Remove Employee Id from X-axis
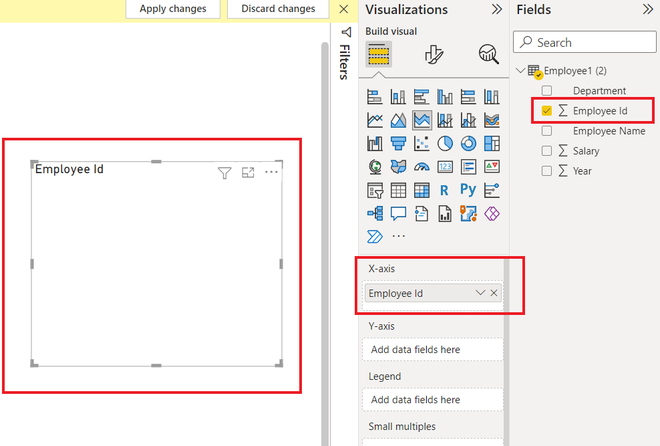 pos(494,293)
